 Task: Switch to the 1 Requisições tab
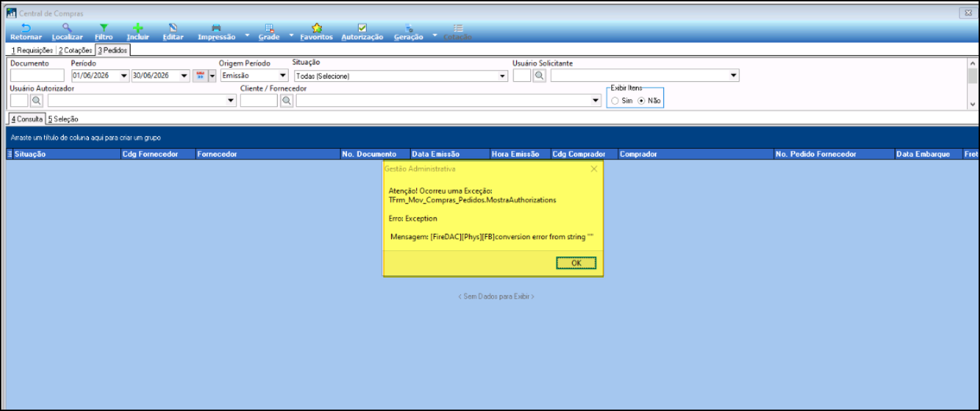(x=32, y=50)
